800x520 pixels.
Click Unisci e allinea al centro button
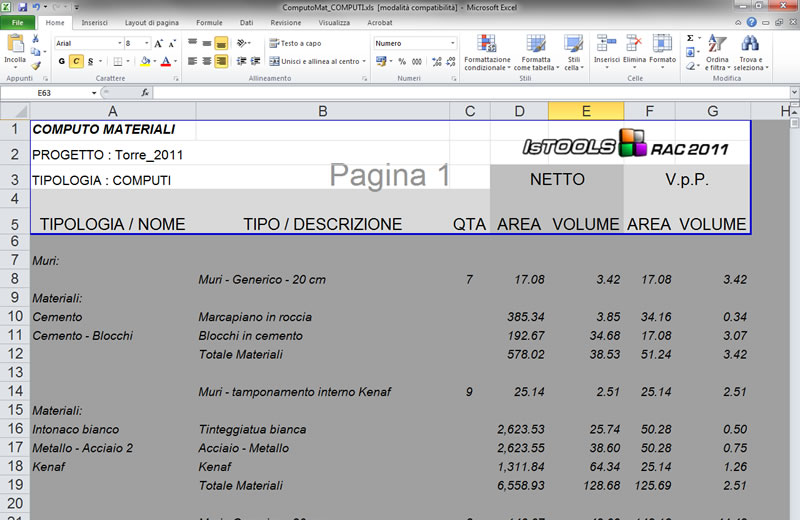click(x=314, y=61)
